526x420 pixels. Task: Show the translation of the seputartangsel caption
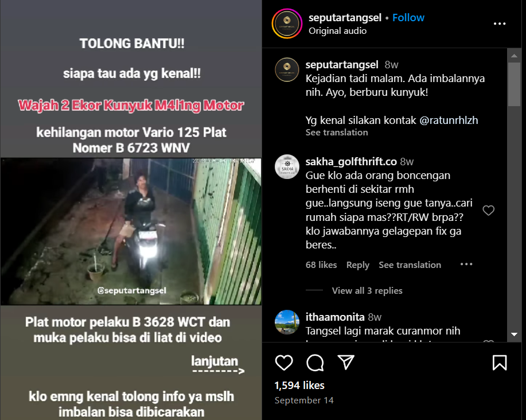[337, 133]
